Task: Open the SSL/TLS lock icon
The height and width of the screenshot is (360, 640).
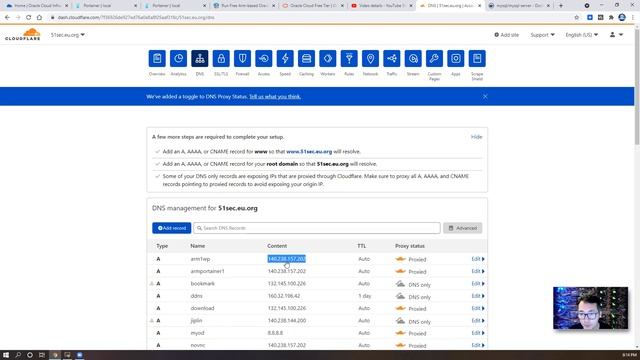Action: (x=221, y=59)
